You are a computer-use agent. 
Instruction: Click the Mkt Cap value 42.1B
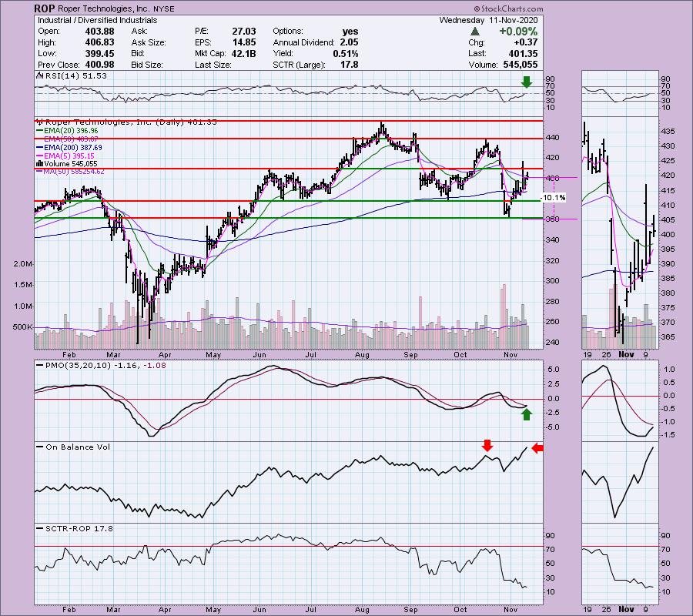pos(243,53)
